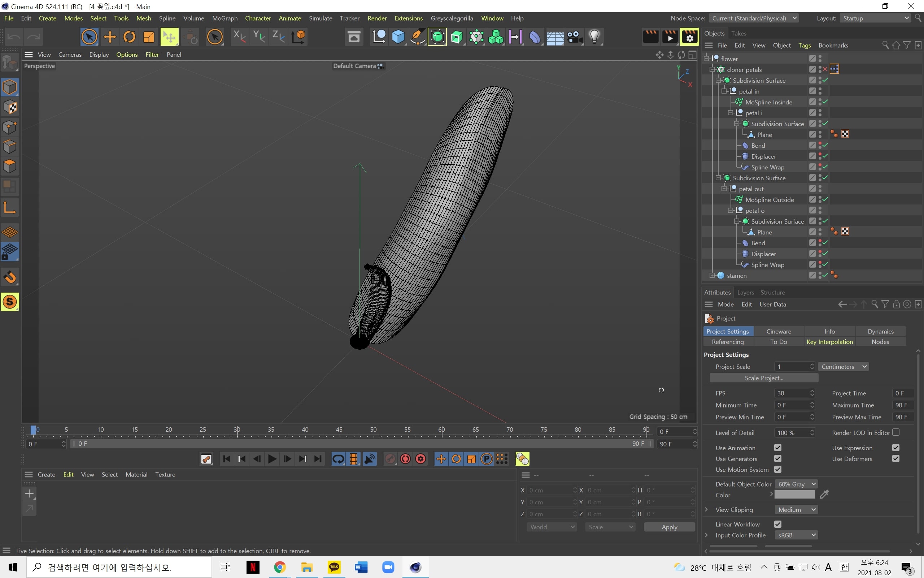Click Make Editable icon
The width and height of the screenshot is (924, 578).
[10, 63]
